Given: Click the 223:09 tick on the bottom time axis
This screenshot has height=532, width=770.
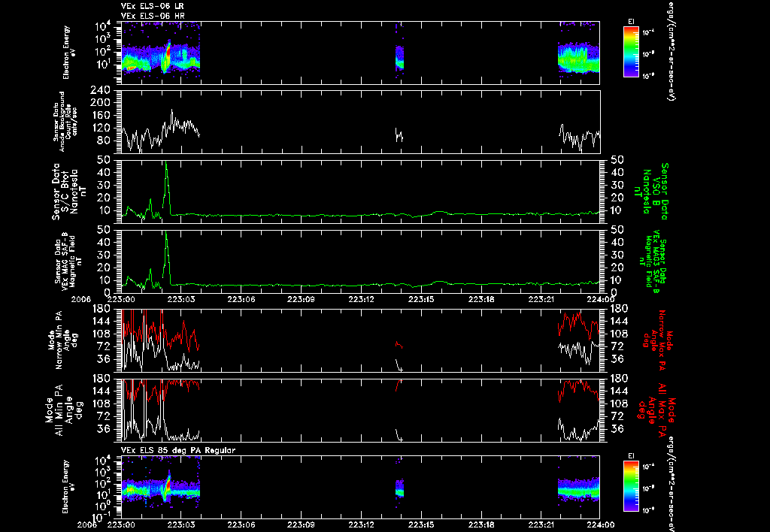Looking at the screenshot, I should (301, 524).
